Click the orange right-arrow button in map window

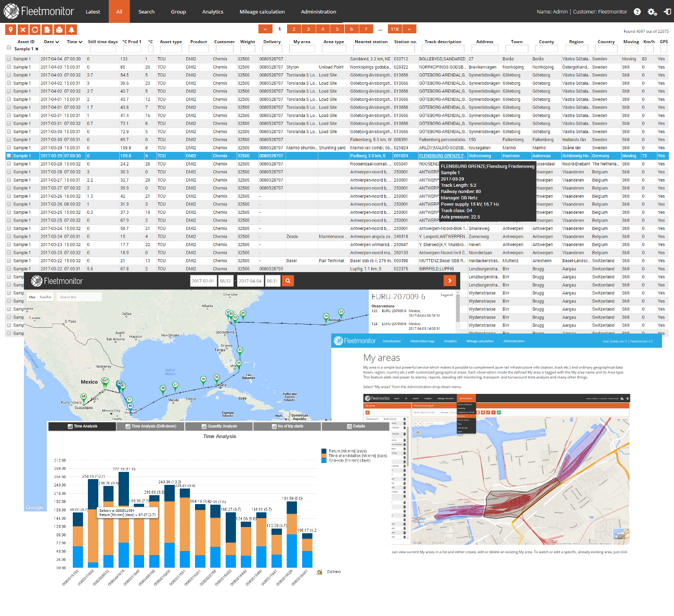point(450,281)
